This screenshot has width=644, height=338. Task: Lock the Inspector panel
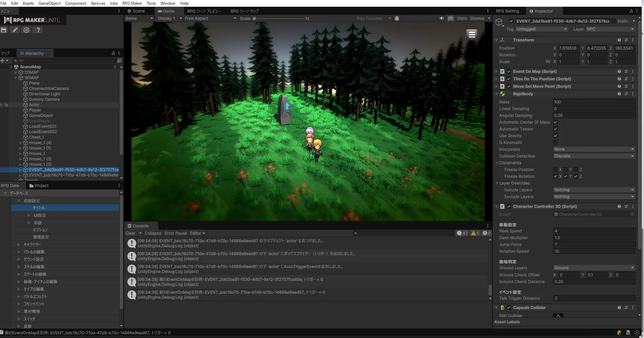(631, 11)
